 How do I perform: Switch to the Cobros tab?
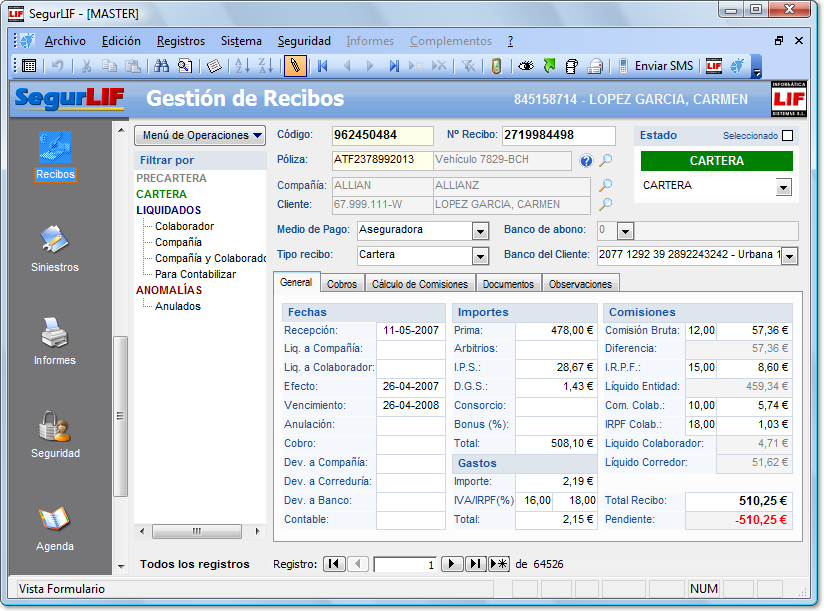(342, 284)
